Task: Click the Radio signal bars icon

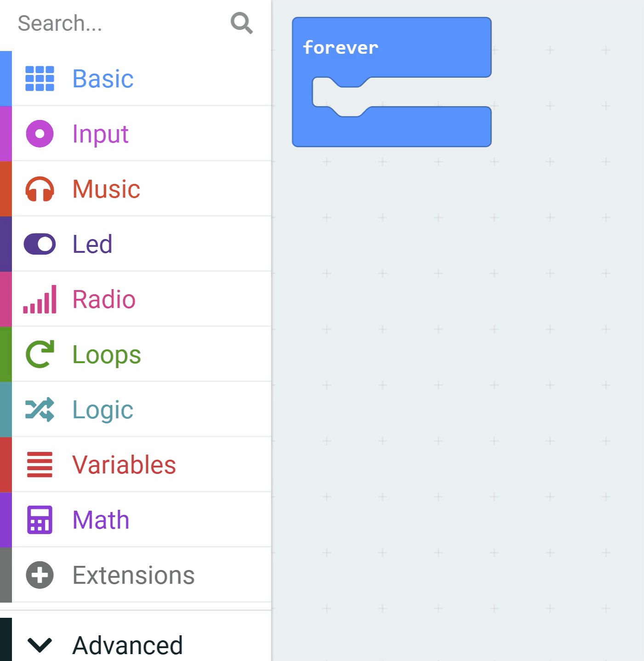Action: [40, 299]
